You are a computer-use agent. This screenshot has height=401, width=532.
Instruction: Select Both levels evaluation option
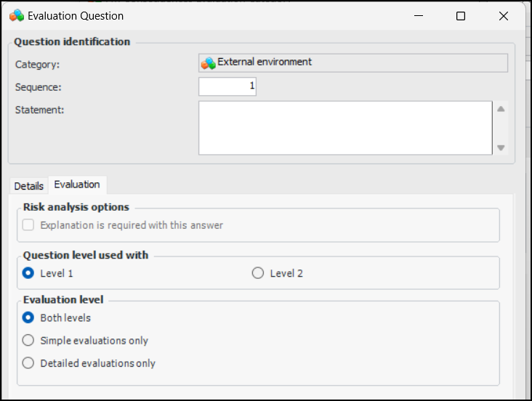click(x=28, y=317)
